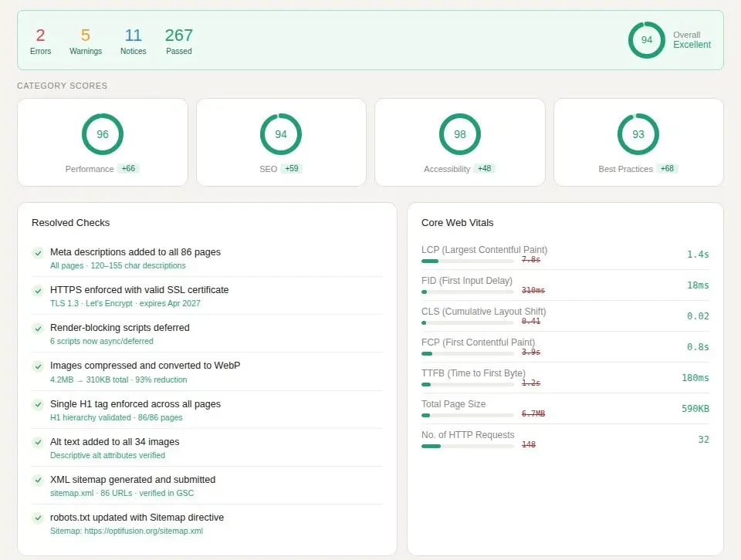Click the checkmark beside Meta descriptions check
The width and height of the screenshot is (741, 560).
pos(38,252)
